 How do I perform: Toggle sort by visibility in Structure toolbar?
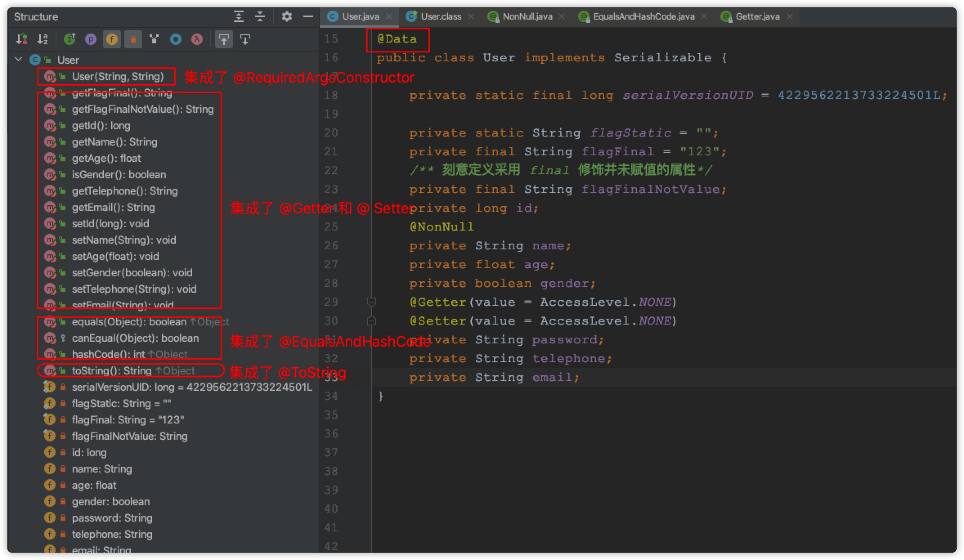(x=22, y=39)
